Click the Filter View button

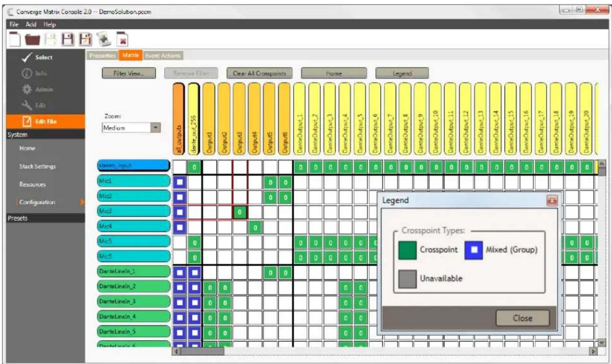click(129, 74)
